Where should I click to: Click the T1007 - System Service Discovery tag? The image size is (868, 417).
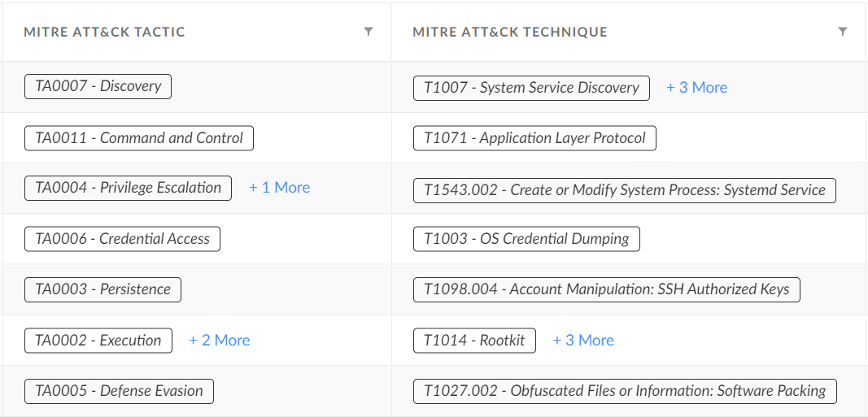[x=531, y=88]
